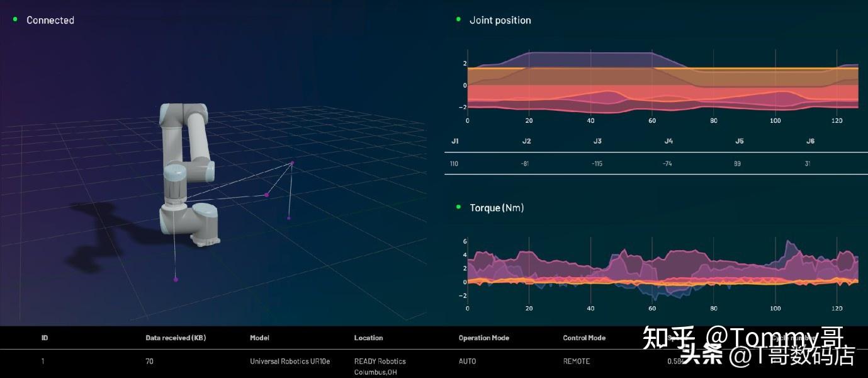The height and width of the screenshot is (378, 868).
Task: Select the J5 column header
Action: pyautogui.click(x=739, y=140)
